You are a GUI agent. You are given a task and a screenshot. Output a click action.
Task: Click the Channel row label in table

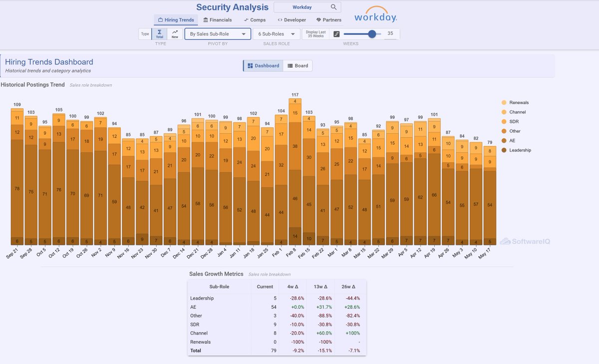coord(199,333)
